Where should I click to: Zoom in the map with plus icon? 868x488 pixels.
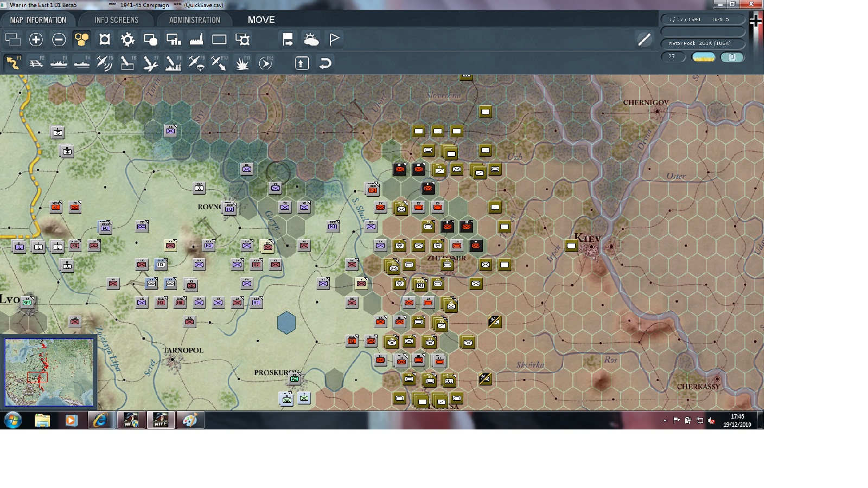point(36,40)
